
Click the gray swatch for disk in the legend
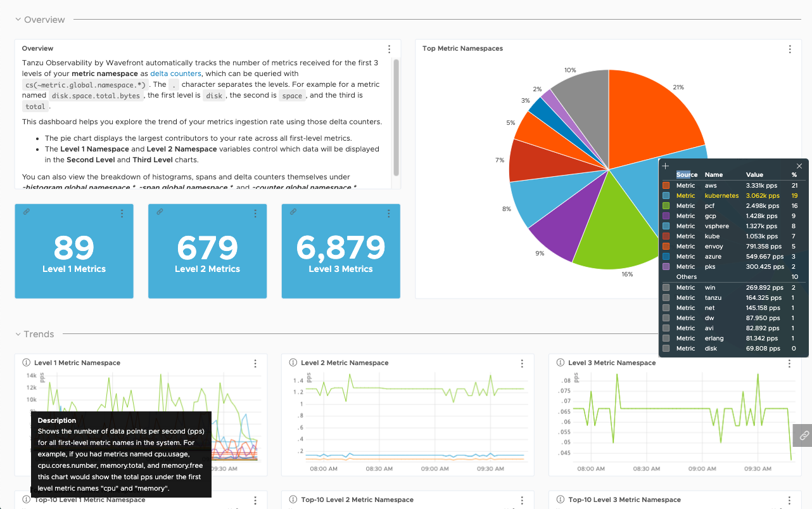click(666, 349)
